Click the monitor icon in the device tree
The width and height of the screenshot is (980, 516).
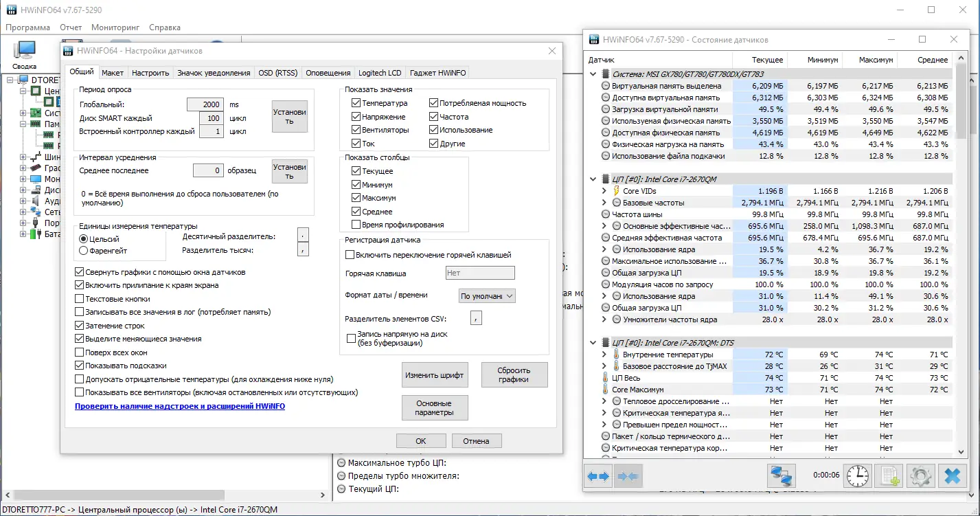34,179
